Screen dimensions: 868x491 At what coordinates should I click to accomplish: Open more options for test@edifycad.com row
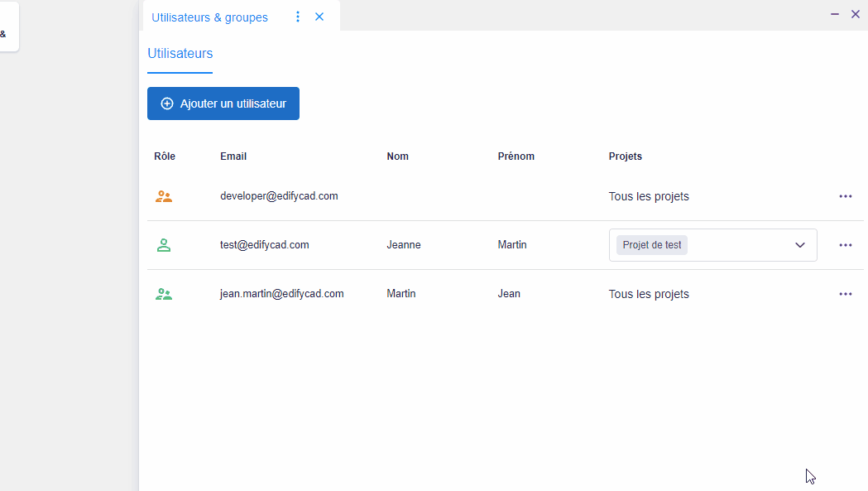(x=845, y=245)
